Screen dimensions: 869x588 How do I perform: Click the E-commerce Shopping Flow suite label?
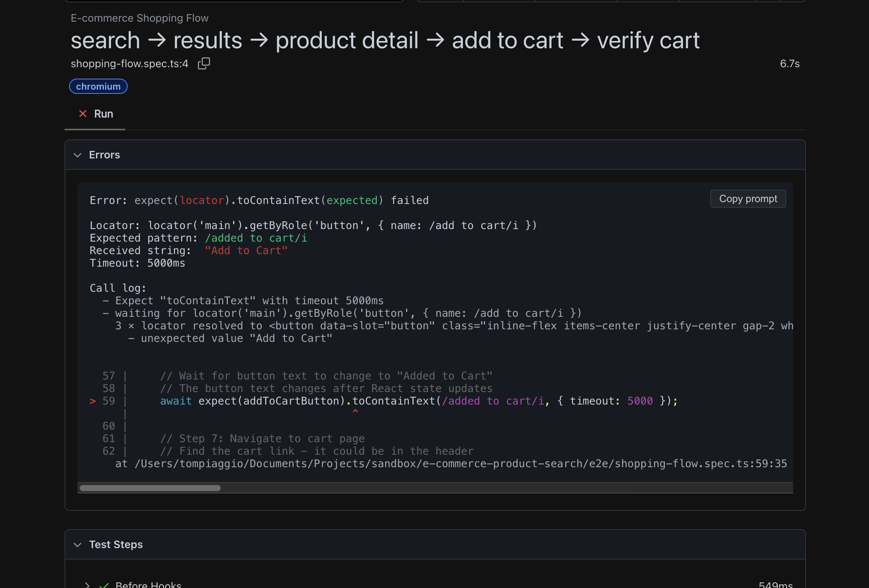click(139, 18)
